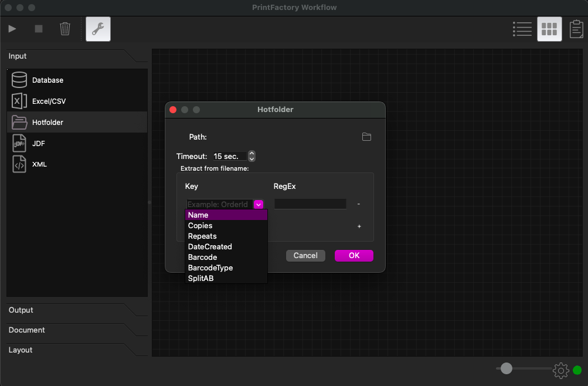The height and width of the screenshot is (386, 588).
Task: Confirm the Hotfolder dialog with OK
Action: (354, 255)
